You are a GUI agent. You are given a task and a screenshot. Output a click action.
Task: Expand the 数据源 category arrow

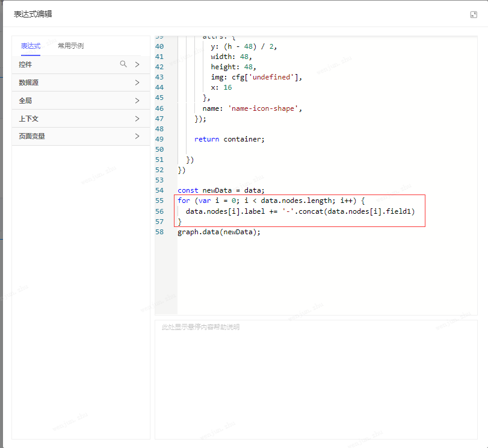pos(137,82)
